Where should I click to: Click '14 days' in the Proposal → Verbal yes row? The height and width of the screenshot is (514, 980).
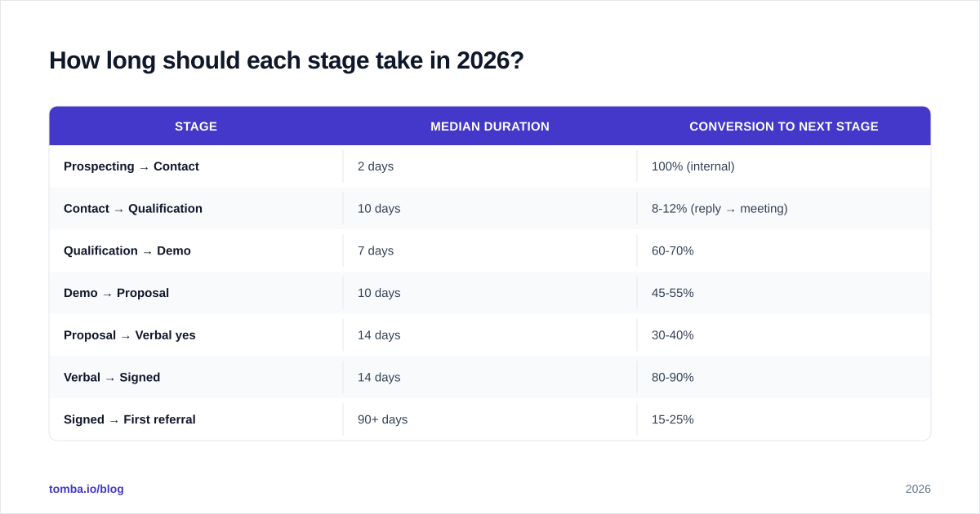coord(490,335)
